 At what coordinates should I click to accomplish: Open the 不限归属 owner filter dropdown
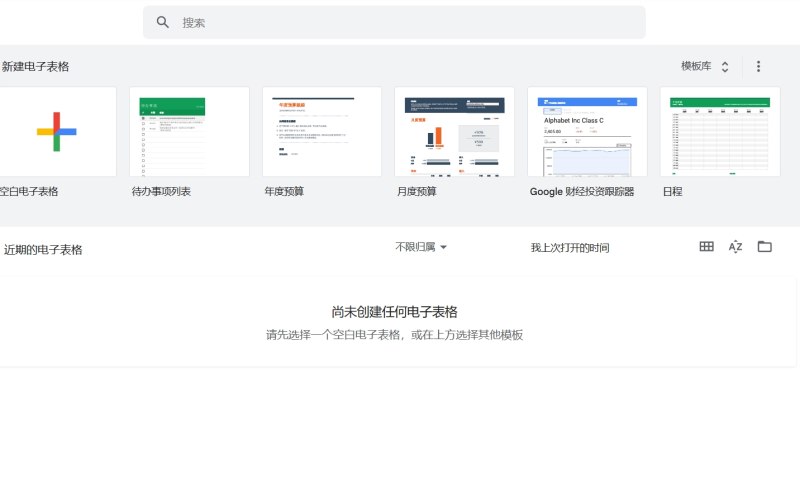coord(421,247)
